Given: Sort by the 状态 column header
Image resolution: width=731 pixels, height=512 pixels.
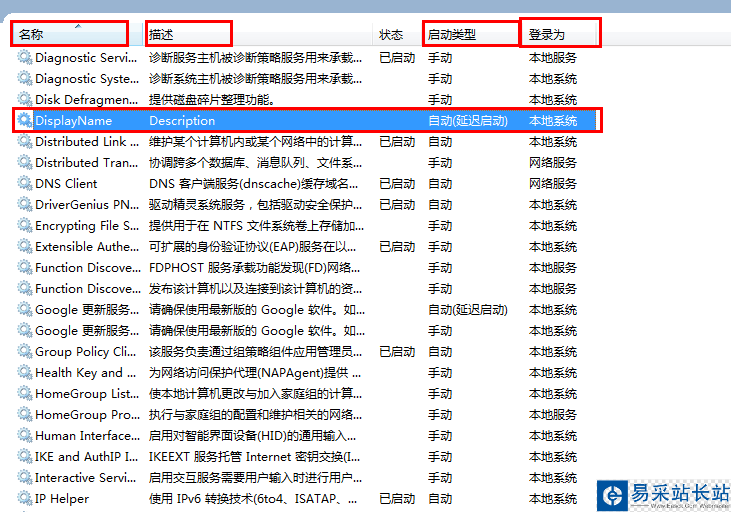Looking at the screenshot, I should (397, 35).
